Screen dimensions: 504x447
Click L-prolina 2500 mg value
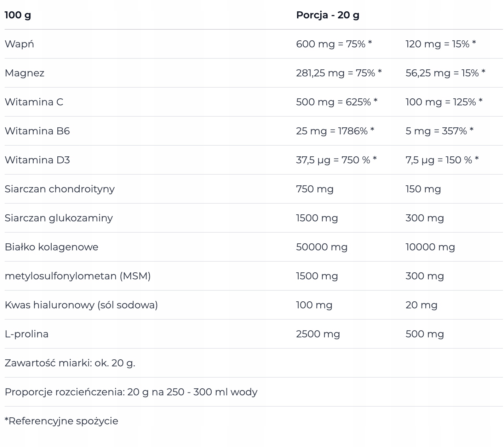click(318, 334)
